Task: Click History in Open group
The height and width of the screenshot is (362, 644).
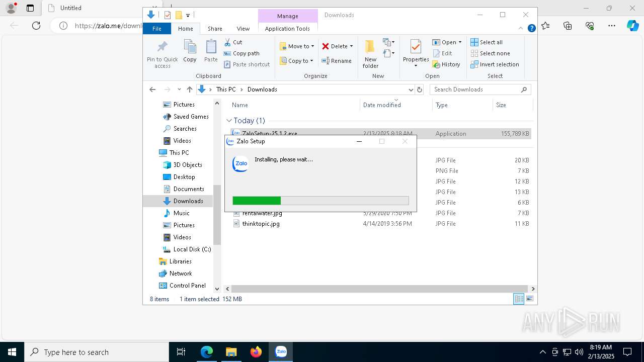Action: (x=446, y=64)
